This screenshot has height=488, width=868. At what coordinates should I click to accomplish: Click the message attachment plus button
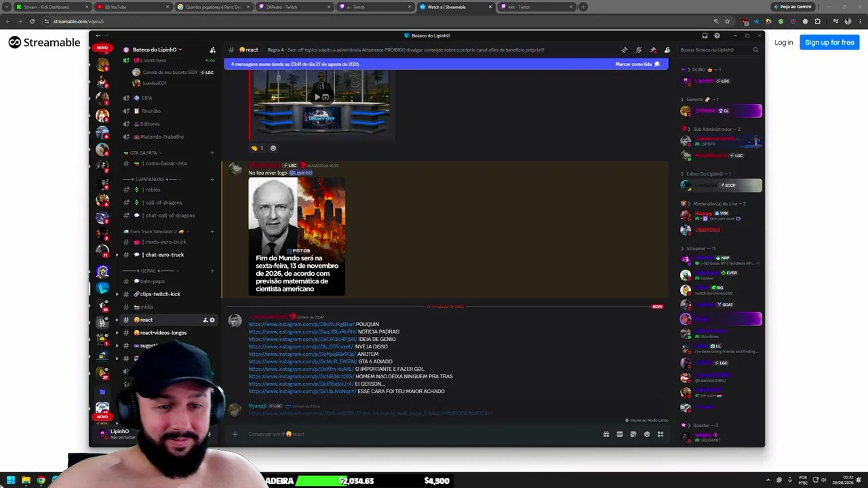[235, 434]
